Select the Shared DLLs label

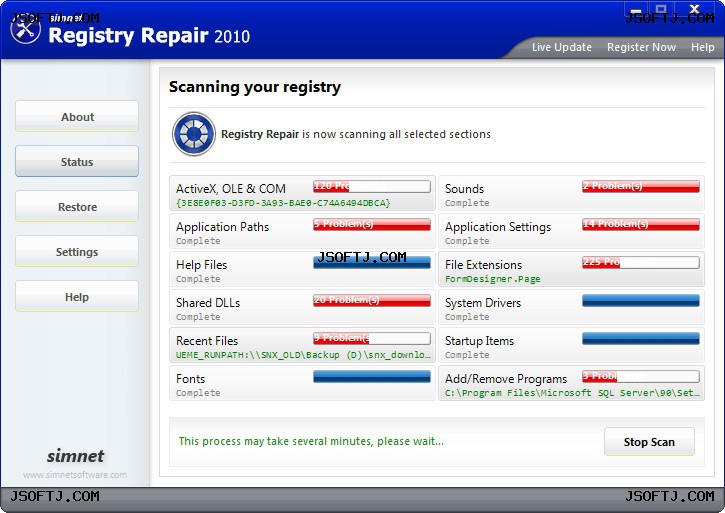208,303
